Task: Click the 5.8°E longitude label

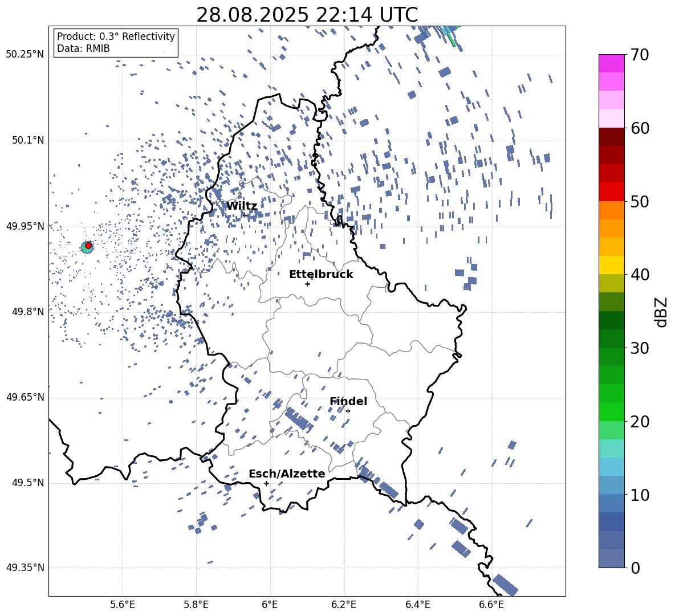Action: [196, 605]
